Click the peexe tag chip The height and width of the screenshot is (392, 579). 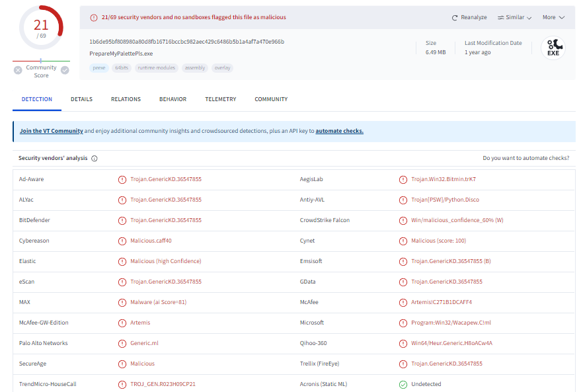[98, 67]
